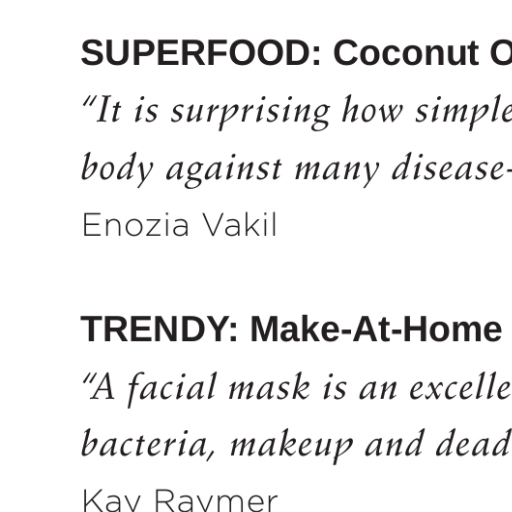Select author name Kay Raymer

click(180, 500)
